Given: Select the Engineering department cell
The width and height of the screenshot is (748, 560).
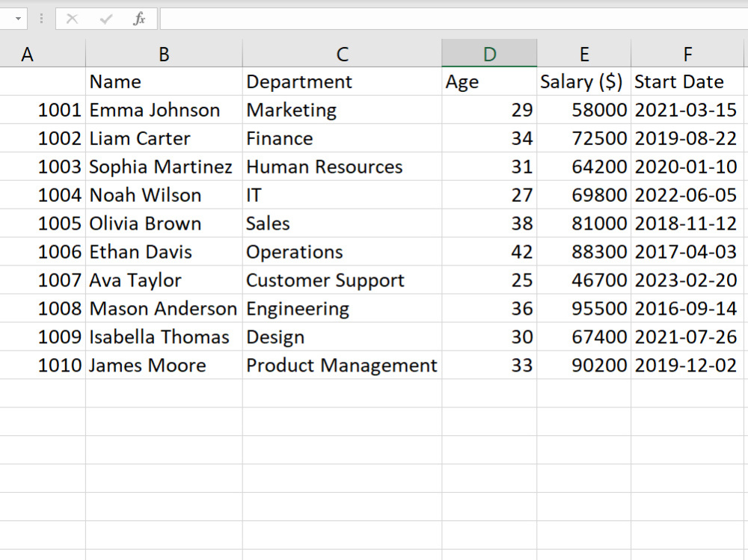Looking at the screenshot, I should point(342,308).
